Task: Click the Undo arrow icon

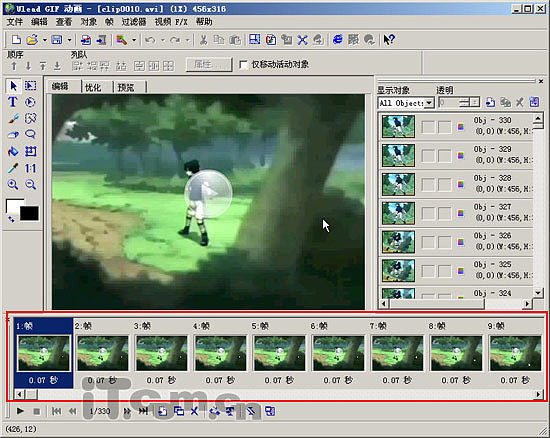Action: click(x=150, y=40)
